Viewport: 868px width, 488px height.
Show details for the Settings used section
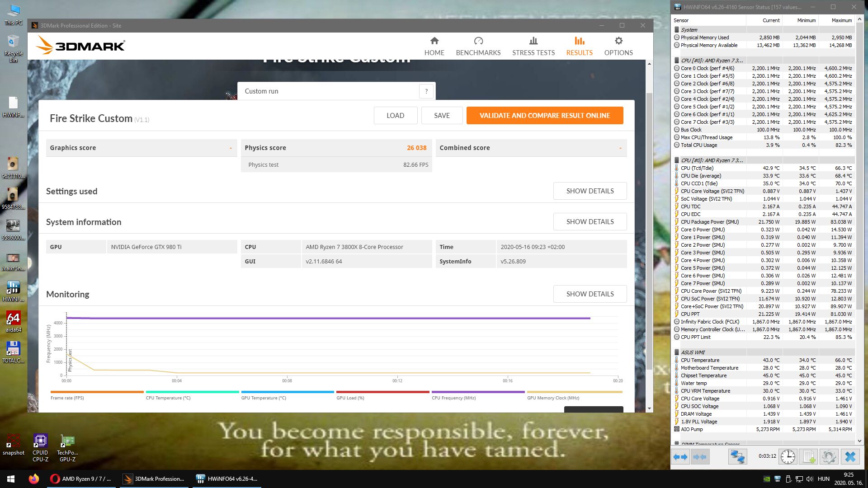[x=590, y=191]
